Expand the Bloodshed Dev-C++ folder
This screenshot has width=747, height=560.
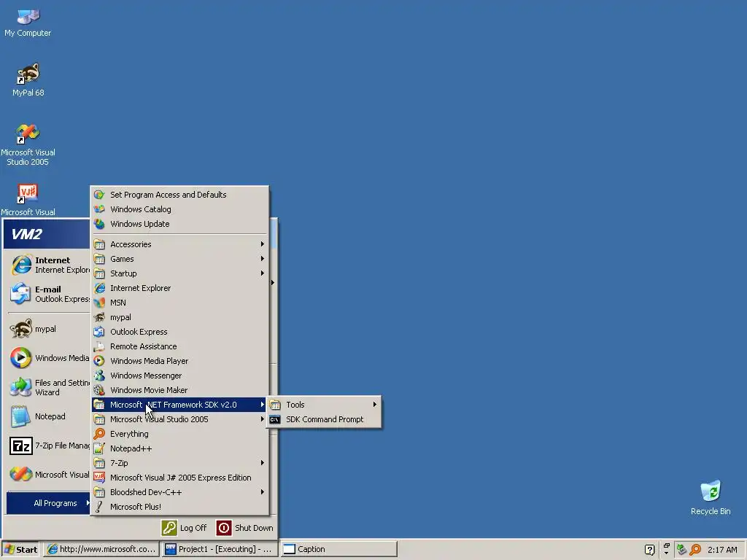coord(180,492)
